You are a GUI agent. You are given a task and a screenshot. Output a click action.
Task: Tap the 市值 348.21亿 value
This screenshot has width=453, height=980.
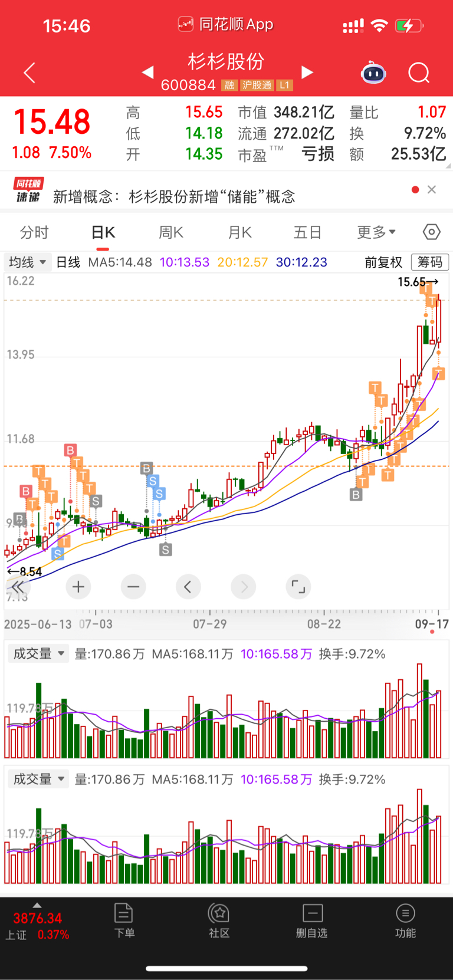(x=286, y=112)
